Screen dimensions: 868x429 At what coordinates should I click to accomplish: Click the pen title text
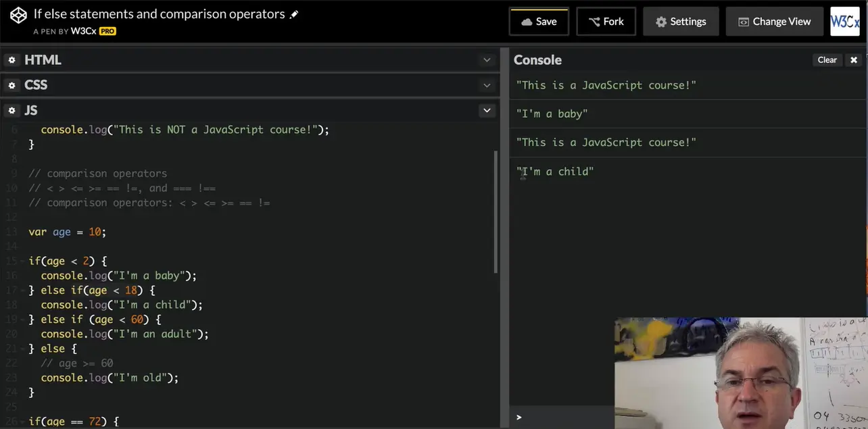coord(159,14)
